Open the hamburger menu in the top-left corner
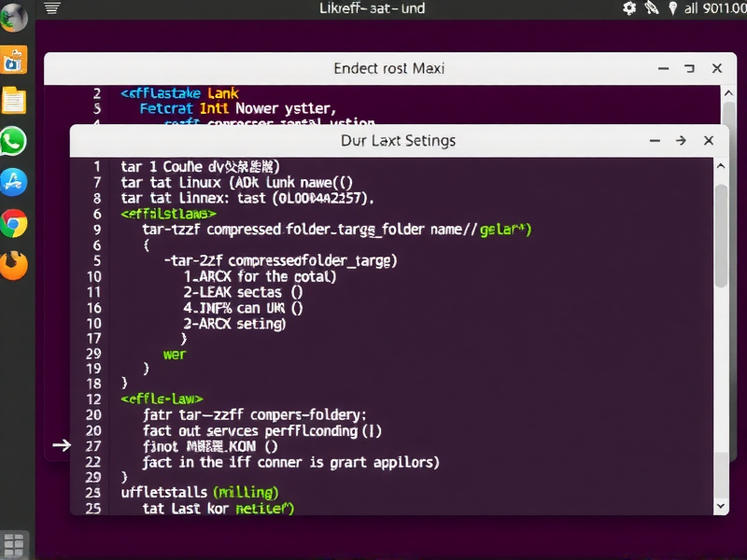The height and width of the screenshot is (560, 747). (x=51, y=8)
